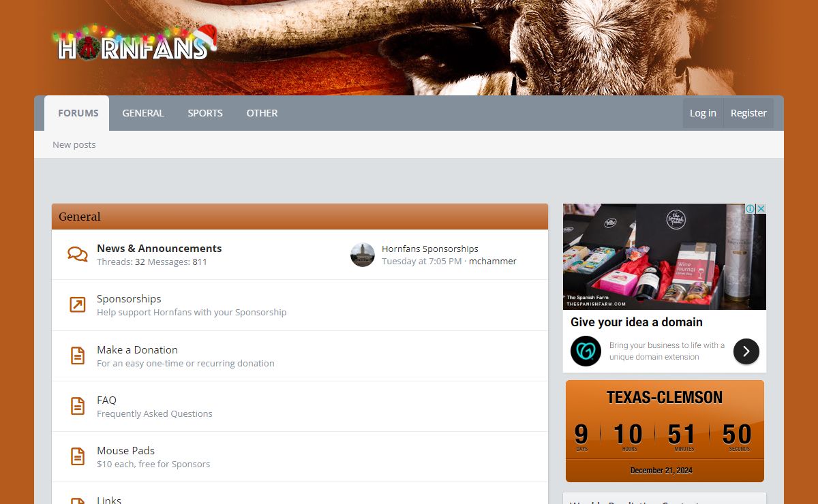
Task: Click the Register button
Action: point(748,113)
